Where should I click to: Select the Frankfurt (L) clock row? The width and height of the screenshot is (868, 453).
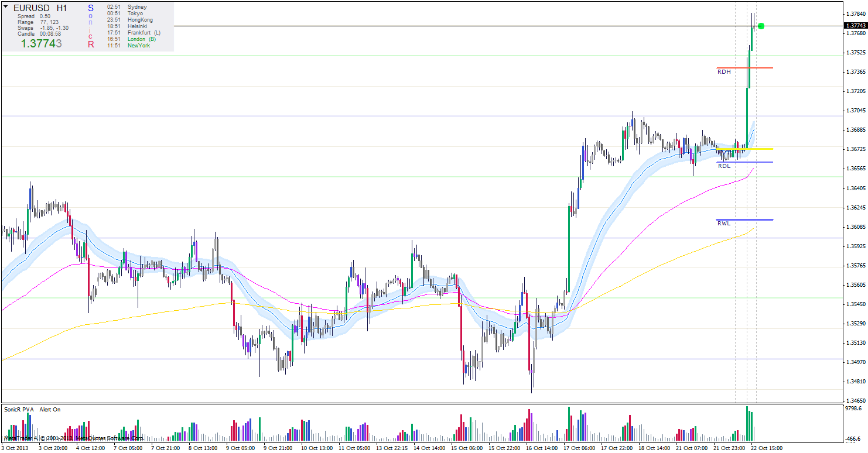(134, 33)
